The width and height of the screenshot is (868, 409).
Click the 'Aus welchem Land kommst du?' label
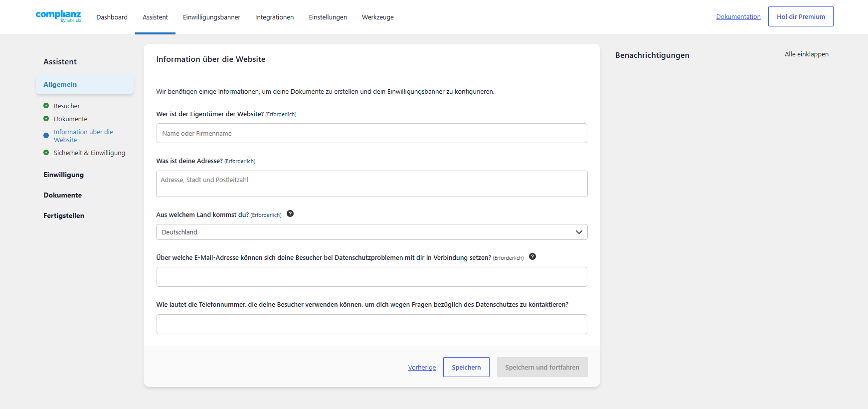(x=202, y=214)
